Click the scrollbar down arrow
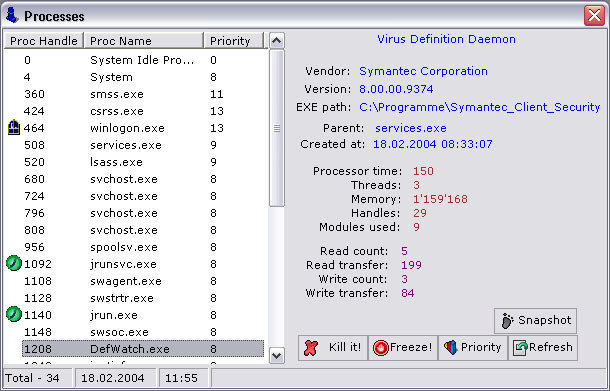 [277, 356]
